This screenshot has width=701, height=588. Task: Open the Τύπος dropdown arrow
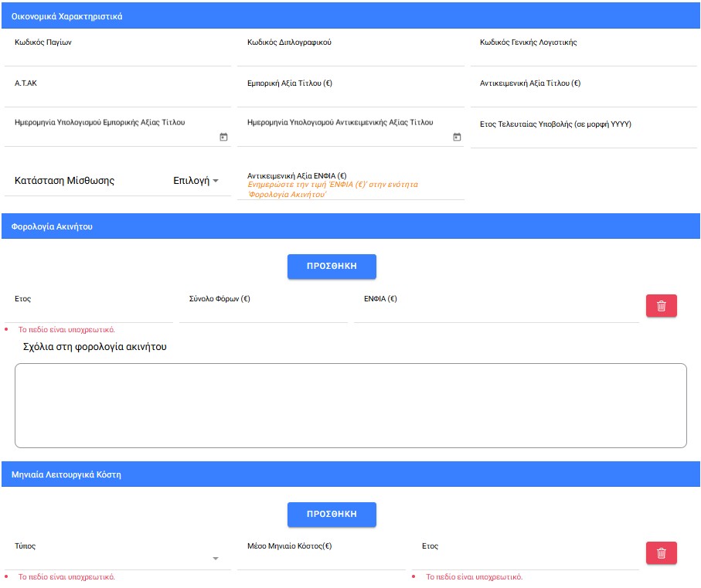coord(216,559)
